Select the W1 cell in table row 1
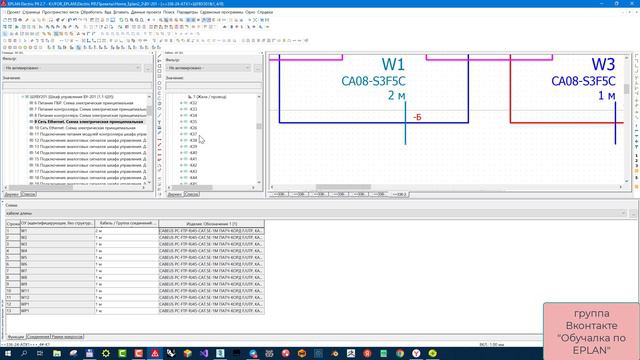Viewport: 640px width, 360px height. tap(58, 231)
